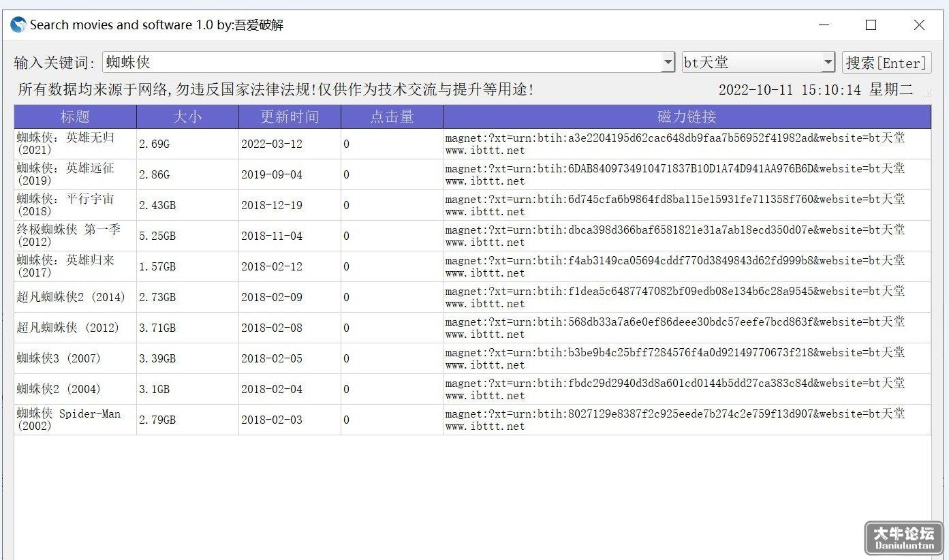949x560 pixels.
Task: Select 超凡蜘蛛侠2 (2014) title cell
Action: (75, 297)
